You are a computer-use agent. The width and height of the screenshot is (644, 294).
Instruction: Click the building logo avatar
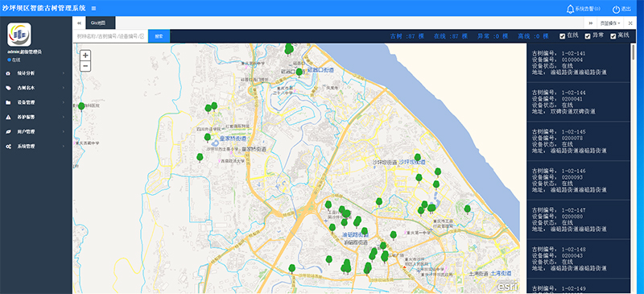pyautogui.click(x=19, y=35)
